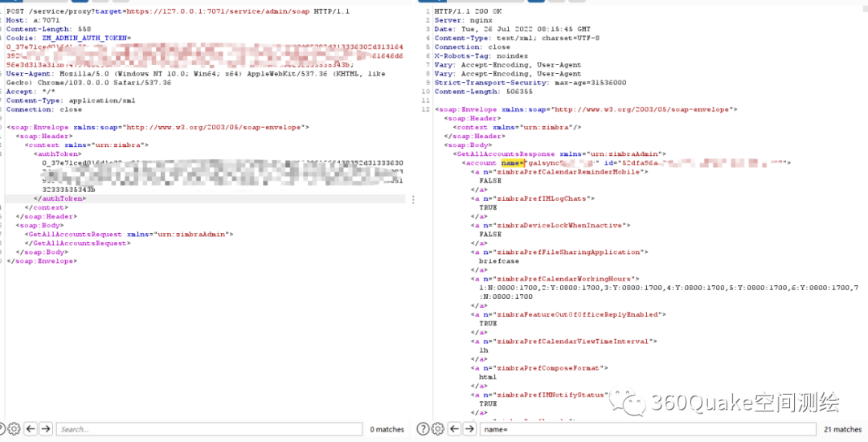Click the three-dot divider between request and response

[x=413, y=199]
